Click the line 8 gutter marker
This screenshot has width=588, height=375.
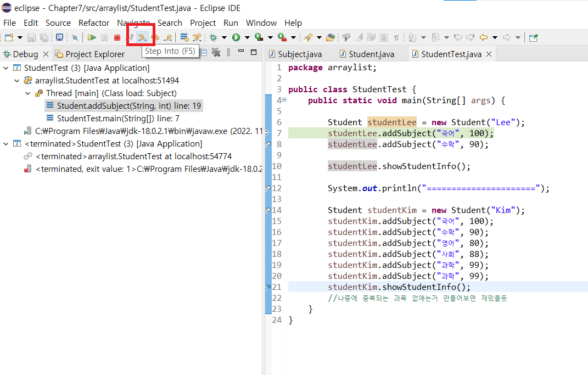coord(268,144)
